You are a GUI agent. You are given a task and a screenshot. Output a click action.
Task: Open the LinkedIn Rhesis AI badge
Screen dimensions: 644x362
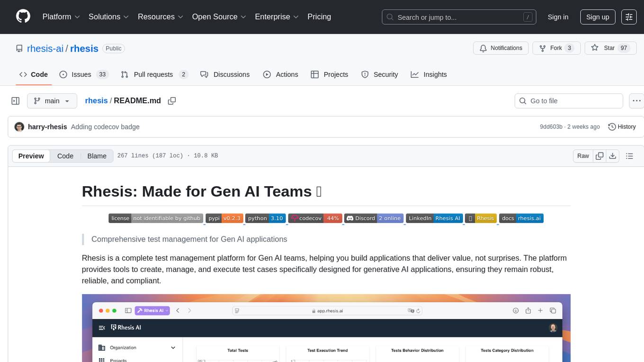434,218
